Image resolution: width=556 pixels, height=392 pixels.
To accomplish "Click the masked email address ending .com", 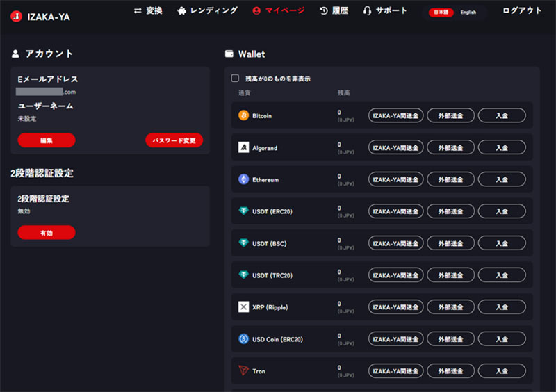I will [46, 92].
